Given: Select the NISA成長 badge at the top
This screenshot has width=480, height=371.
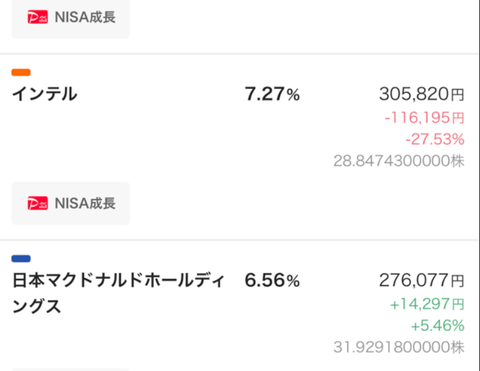Looking at the screenshot, I should [71, 18].
